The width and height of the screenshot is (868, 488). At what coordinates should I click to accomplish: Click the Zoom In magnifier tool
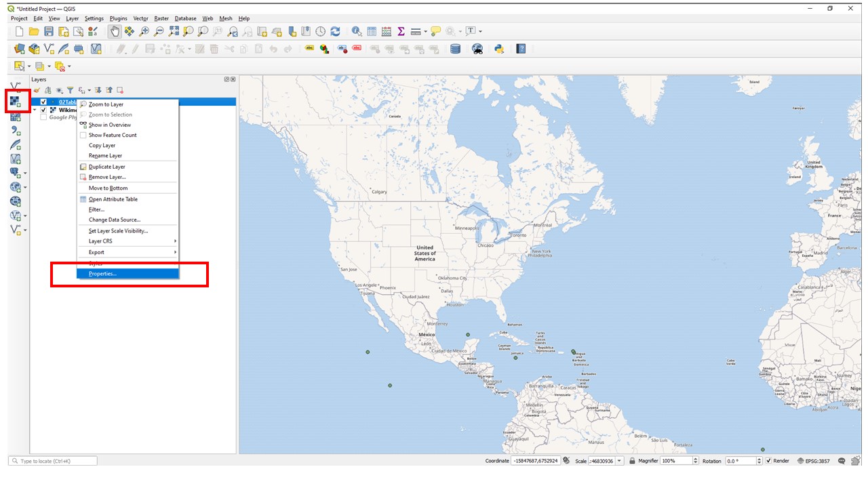tap(144, 31)
